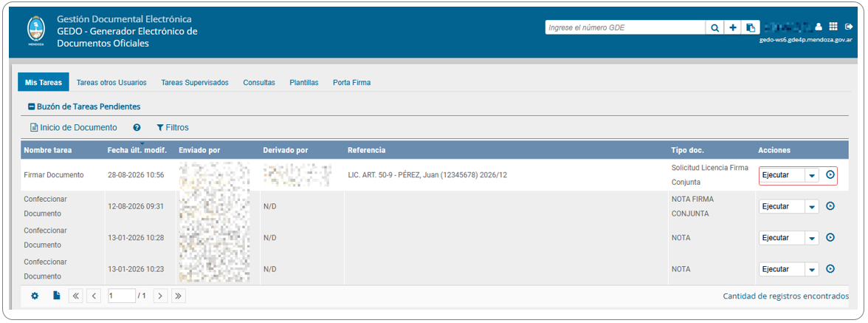
Task: Run play icon for 13-01-2026 10:28 task
Action: point(830,237)
